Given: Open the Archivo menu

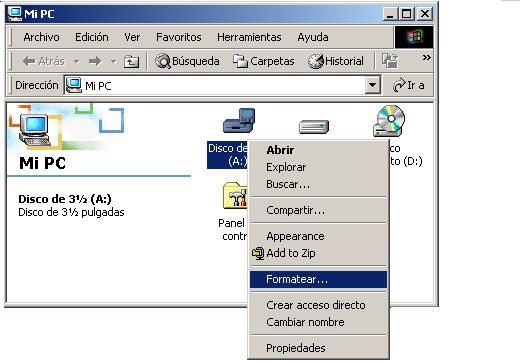Looking at the screenshot, I should tap(42, 37).
